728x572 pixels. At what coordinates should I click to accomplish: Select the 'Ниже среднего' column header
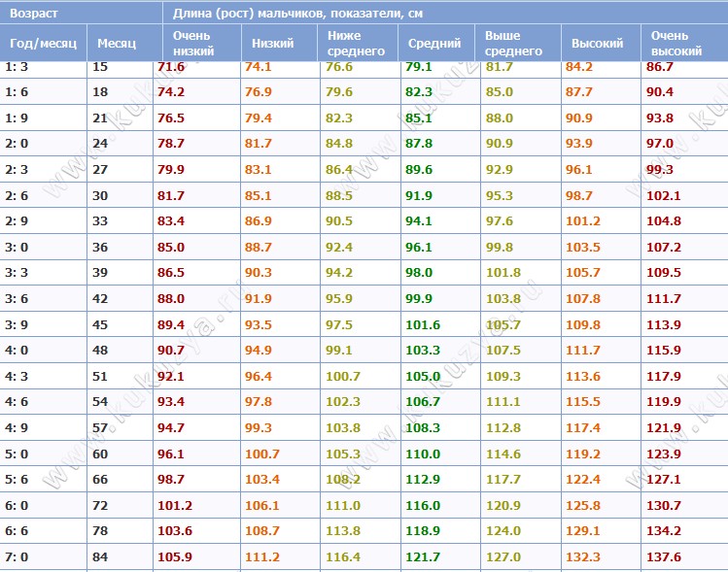(358, 43)
